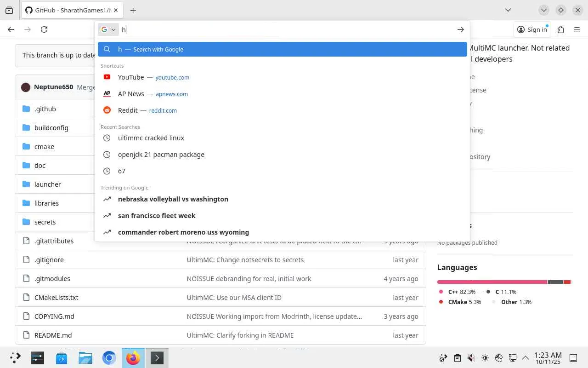Click the red CMake segment of language bar
This screenshot has width=588, height=368.
[x=567, y=282]
